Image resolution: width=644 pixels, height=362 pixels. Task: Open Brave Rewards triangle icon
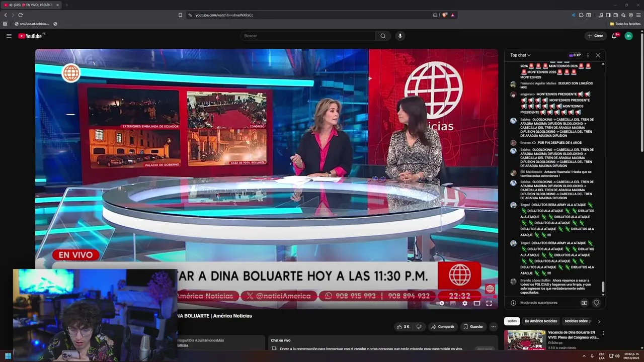pyautogui.click(x=453, y=15)
